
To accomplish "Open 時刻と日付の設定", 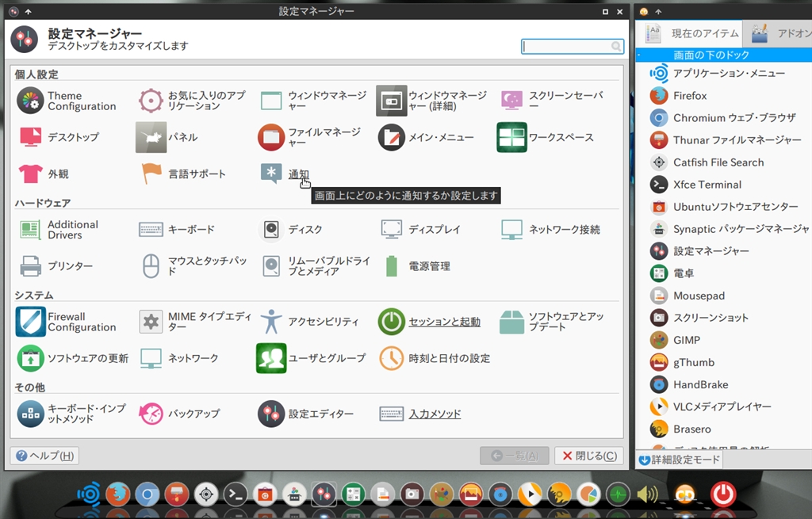I will coord(434,358).
